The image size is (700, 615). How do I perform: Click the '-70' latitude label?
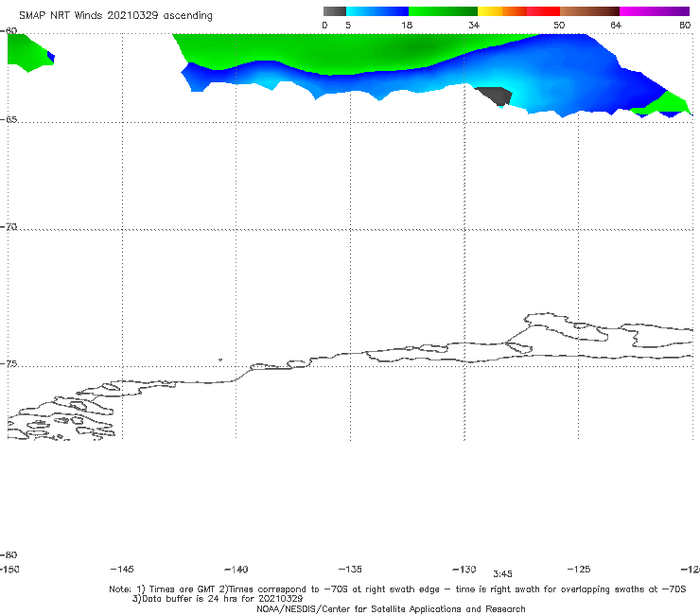coord(9,227)
